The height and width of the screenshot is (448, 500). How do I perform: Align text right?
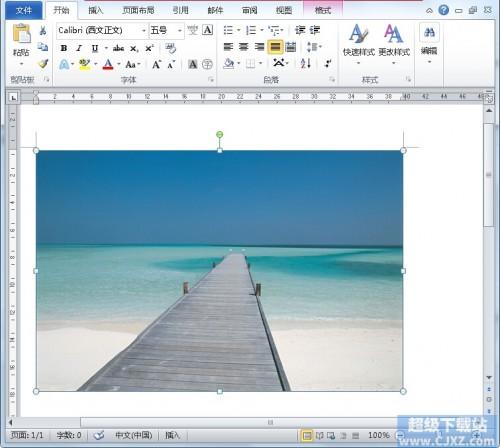(x=259, y=47)
